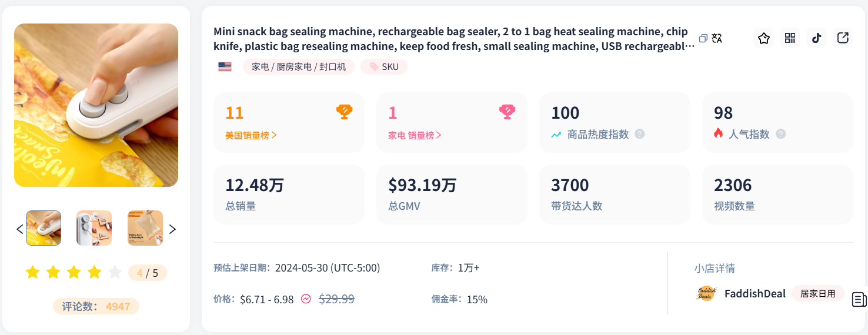Click help icon beside 人气指数
Viewport: 868px width, 335px height.
click(x=780, y=134)
